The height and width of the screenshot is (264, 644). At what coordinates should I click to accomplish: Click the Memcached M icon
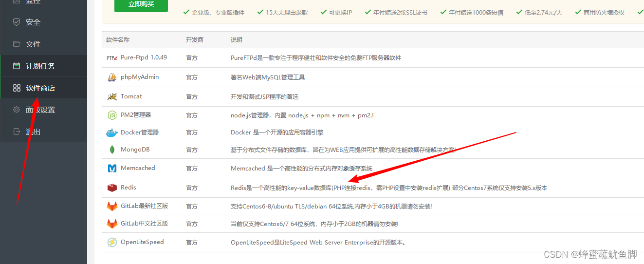[x=112, y=168]
